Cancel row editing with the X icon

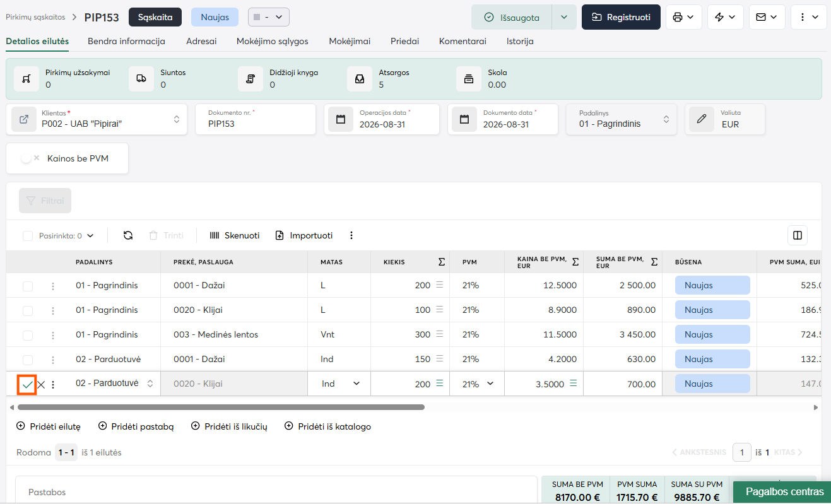(x=41, y=384)
